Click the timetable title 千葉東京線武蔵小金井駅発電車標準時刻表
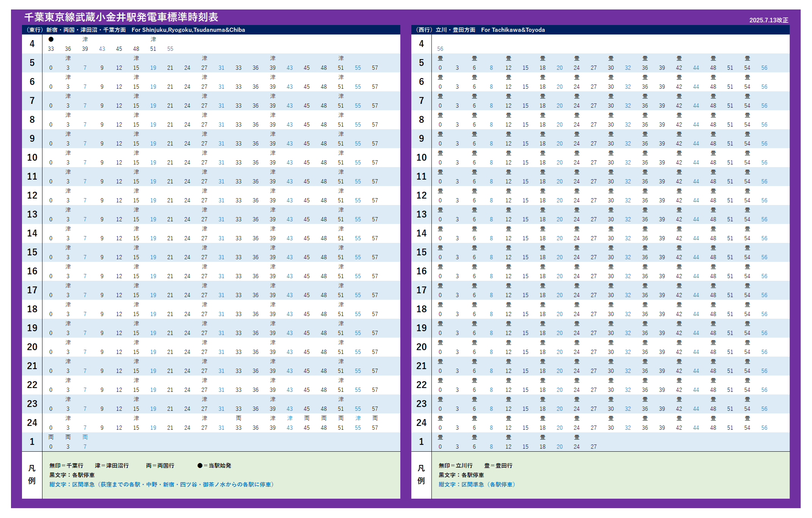Screen dimensions: 812x518 (x=121, y=17)
